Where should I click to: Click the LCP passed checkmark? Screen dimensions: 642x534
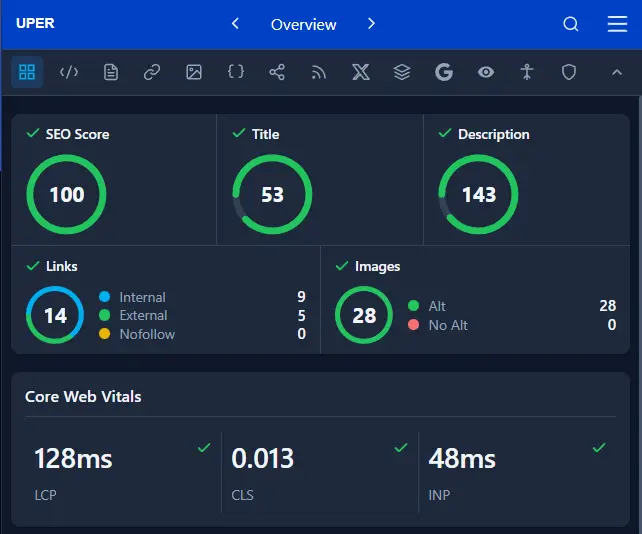coord(204,448)
